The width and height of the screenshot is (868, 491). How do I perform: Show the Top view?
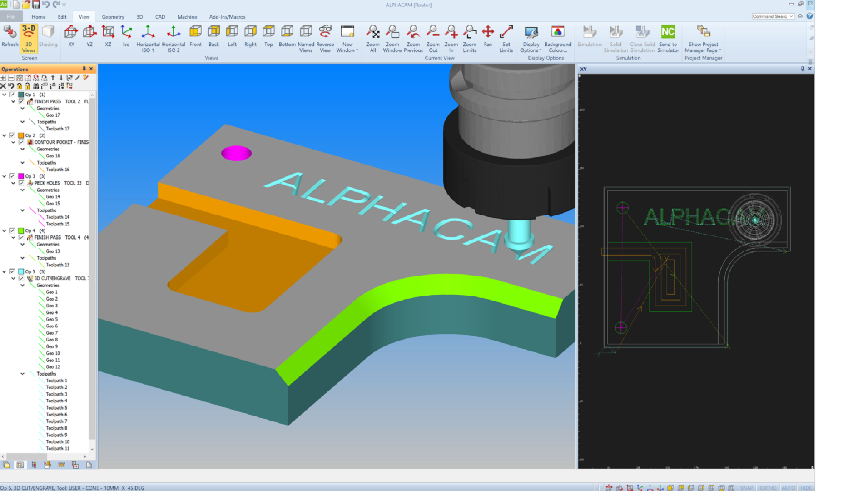point(268,36)
